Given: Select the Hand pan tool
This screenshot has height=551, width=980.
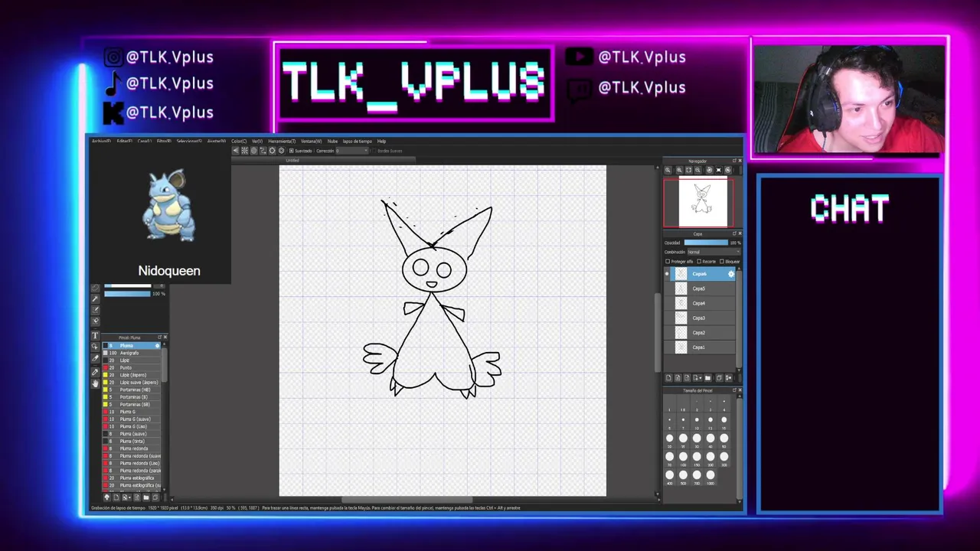Looking at the screenshot, I should pyautogui.click(x=95, y=383).
